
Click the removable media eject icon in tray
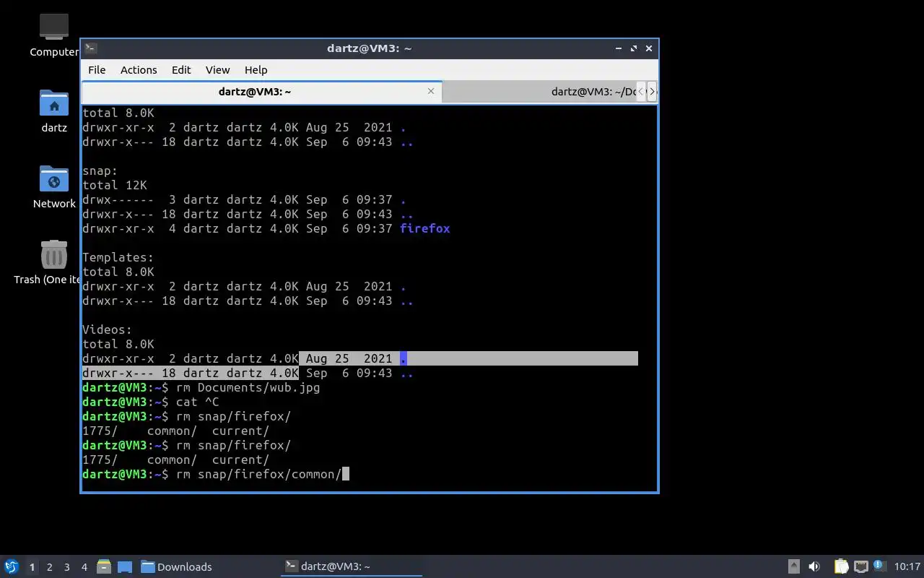[794, 566]
